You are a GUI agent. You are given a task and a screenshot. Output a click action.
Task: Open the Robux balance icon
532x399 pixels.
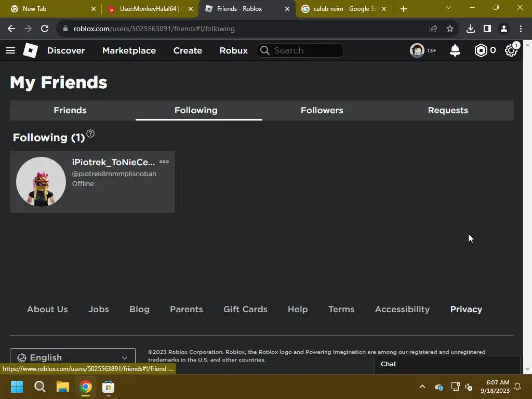pos(481,50)
